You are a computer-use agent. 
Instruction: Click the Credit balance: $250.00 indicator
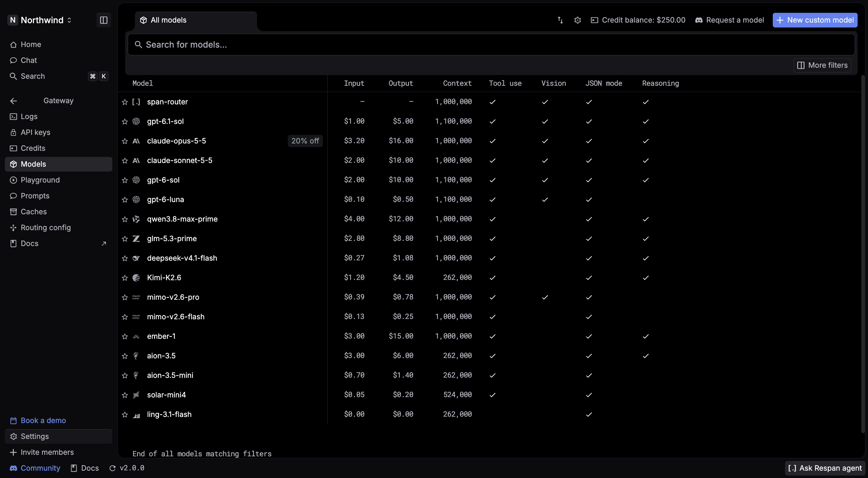click(x=638, y=20)
